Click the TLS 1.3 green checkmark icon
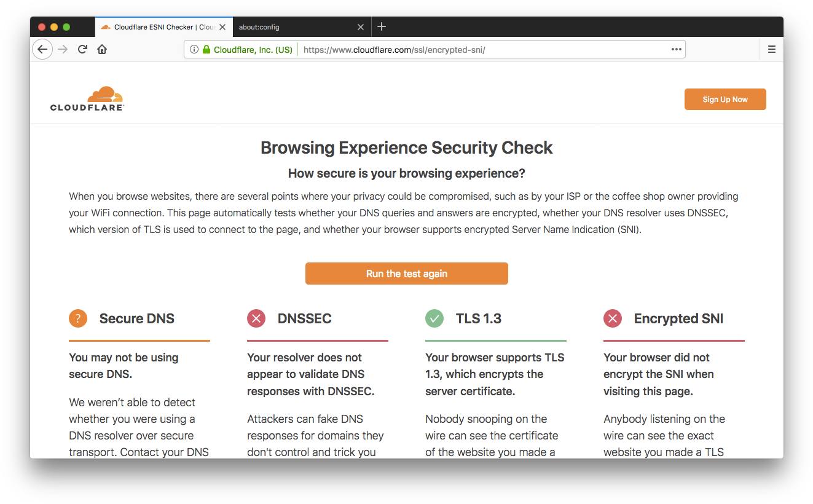 [x=434, y=318]
